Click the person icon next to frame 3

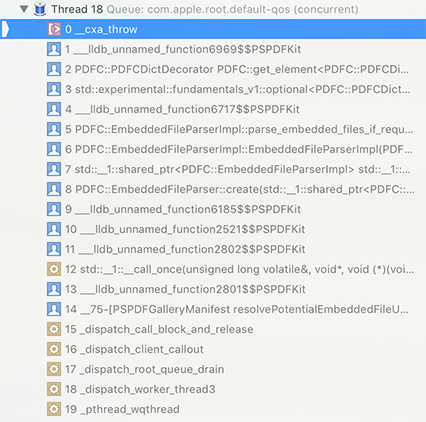54,89
